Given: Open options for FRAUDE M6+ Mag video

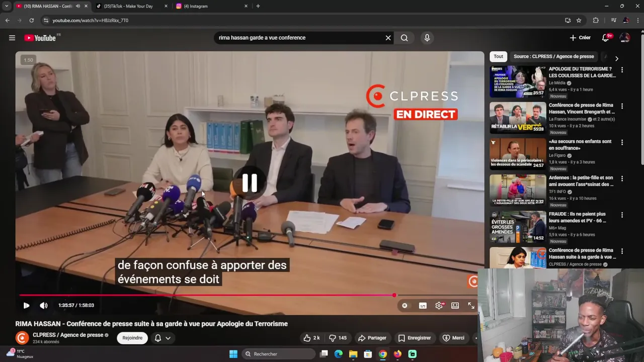Looking at the screenshot, I should (622, 215).
